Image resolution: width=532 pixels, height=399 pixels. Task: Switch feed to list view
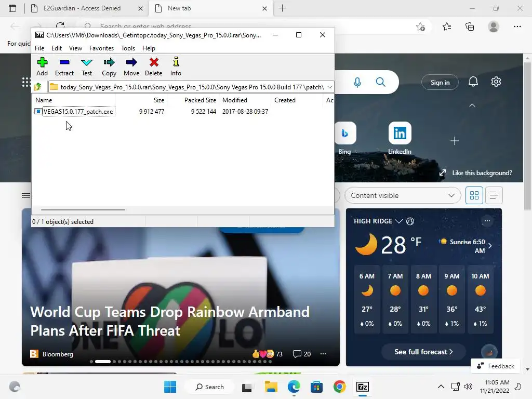(x=494, y=195)
